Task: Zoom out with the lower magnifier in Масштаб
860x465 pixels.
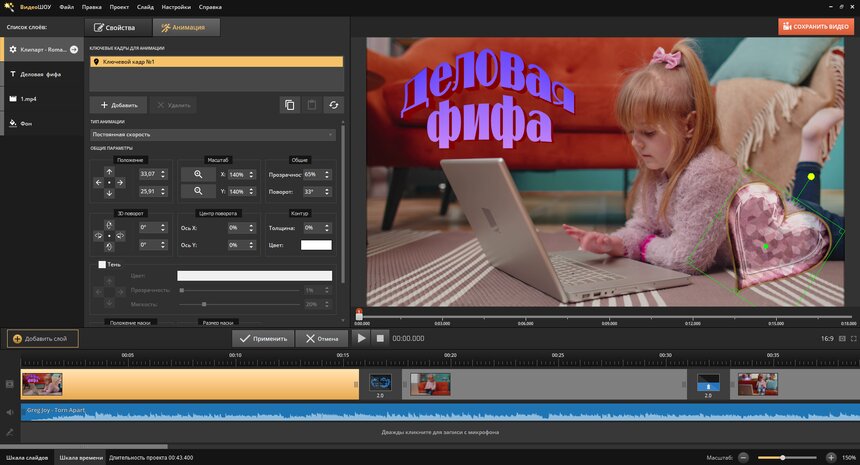Action: [x=198, y=191]
